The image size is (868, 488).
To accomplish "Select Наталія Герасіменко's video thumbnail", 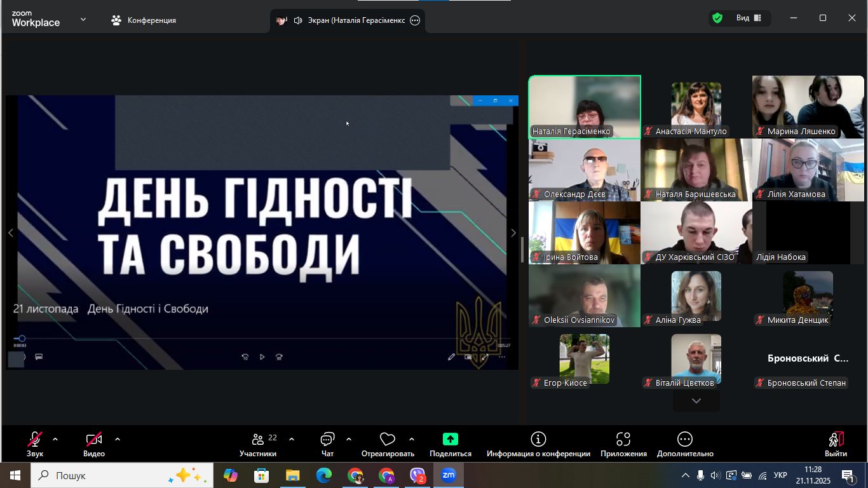I will pyautogui.click(x=585, y=107).
